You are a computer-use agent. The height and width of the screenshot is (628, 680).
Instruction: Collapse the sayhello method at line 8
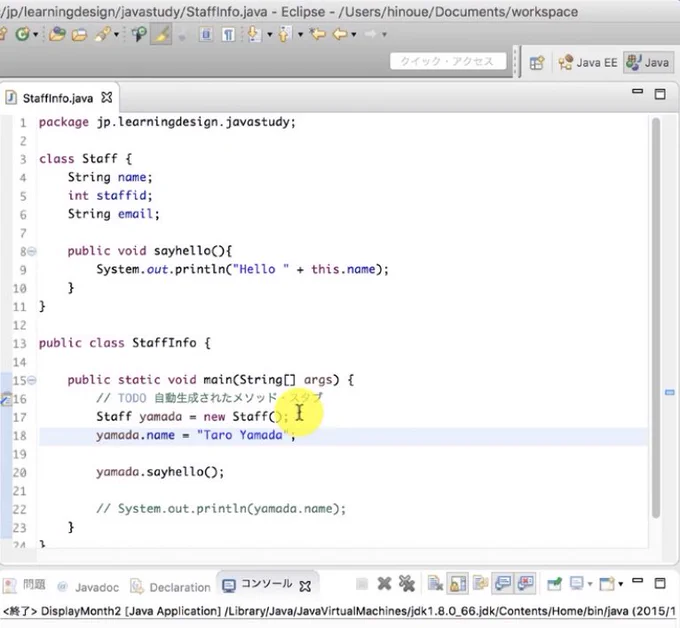coord(32,251)
